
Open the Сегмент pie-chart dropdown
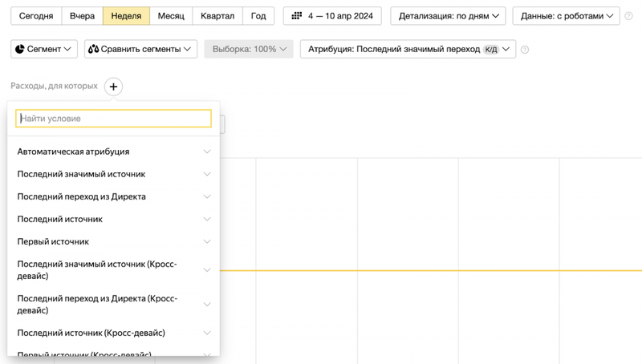tap(44, 49)
